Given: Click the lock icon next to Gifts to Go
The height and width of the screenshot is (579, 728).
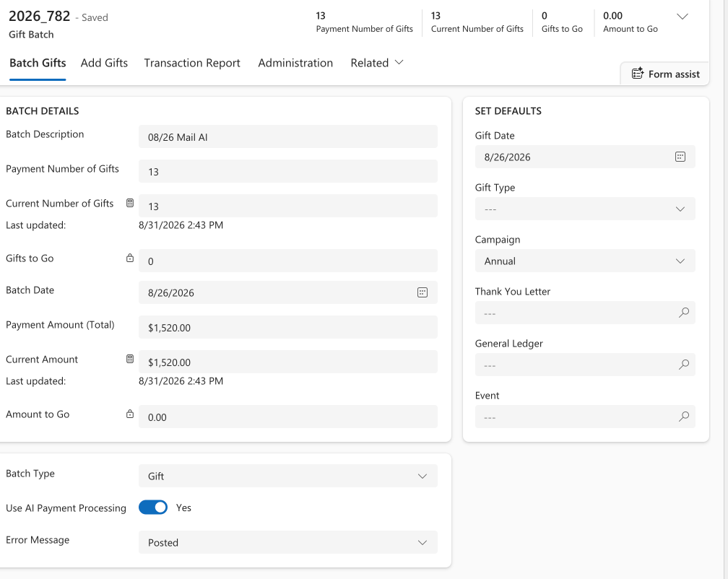Looking at the screenshot, I should (130, 258).
